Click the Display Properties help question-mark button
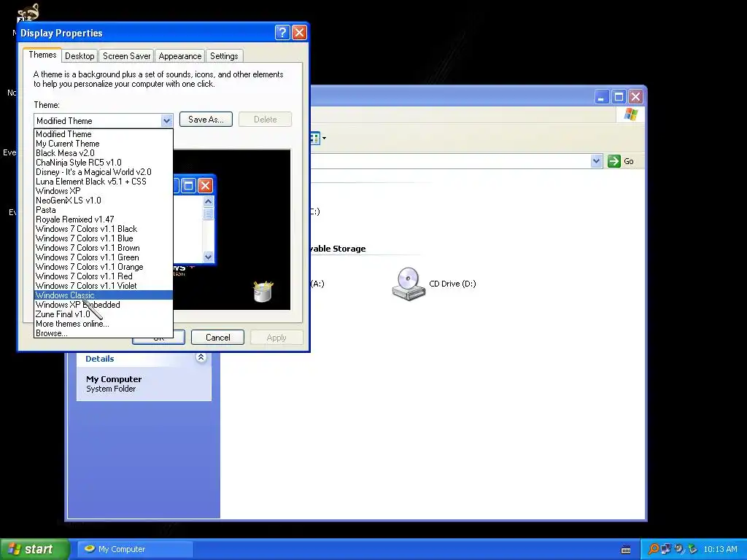747x560 pixels. [282, 32]
